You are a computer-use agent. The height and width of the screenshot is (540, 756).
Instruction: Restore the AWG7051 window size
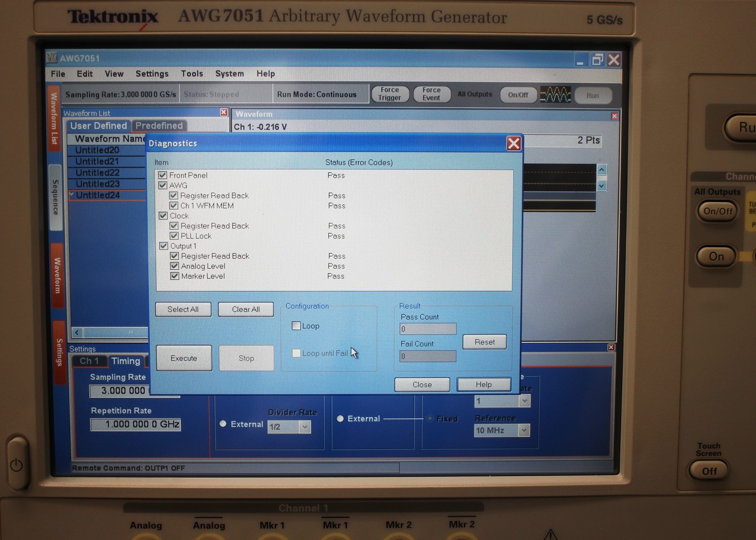[597, 60]
